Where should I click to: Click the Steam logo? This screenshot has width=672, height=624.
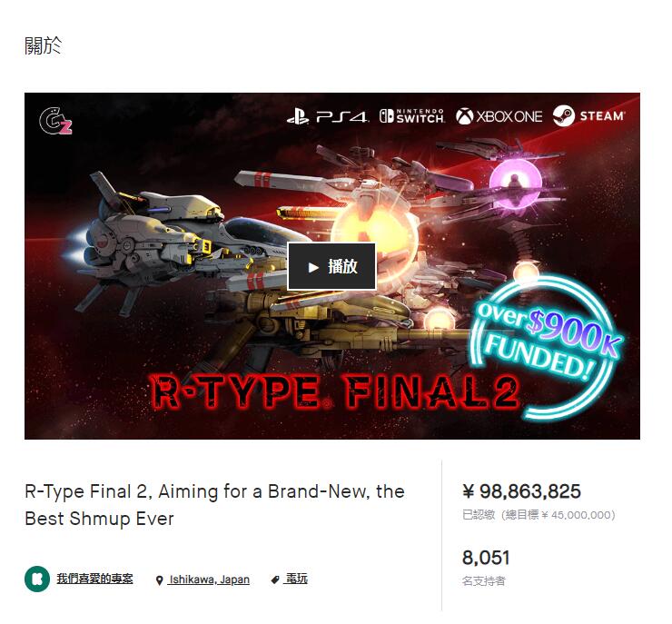(x=588, y=115)
